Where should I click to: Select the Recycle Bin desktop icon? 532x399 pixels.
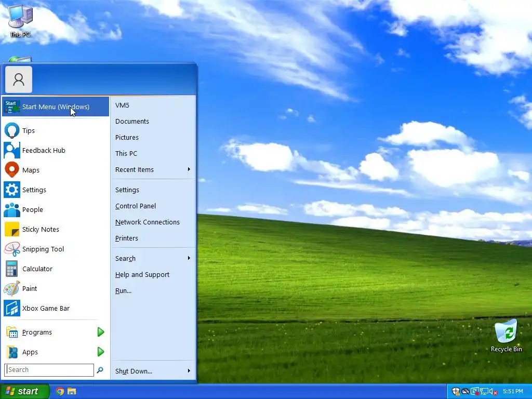pos(506,336)
